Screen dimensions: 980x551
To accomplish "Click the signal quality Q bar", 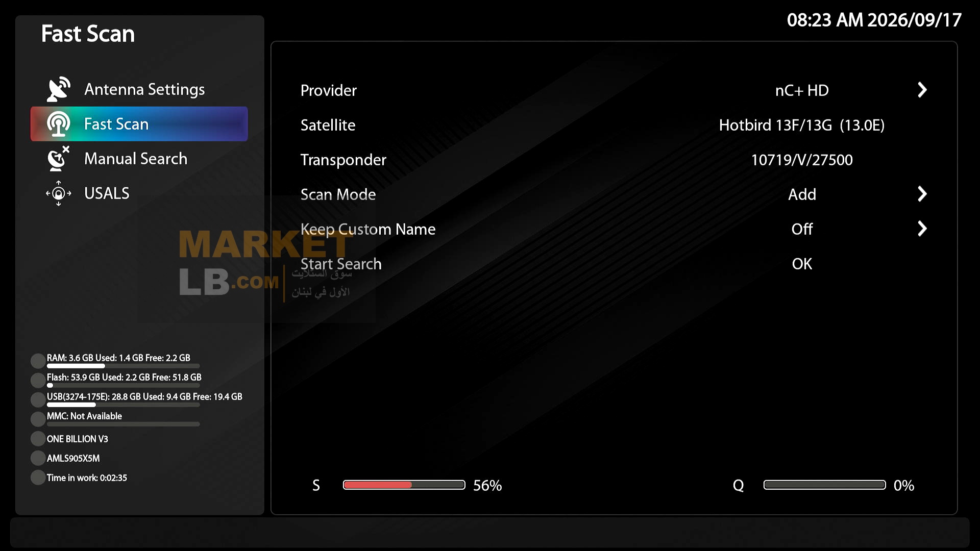I will click(824, 485).
